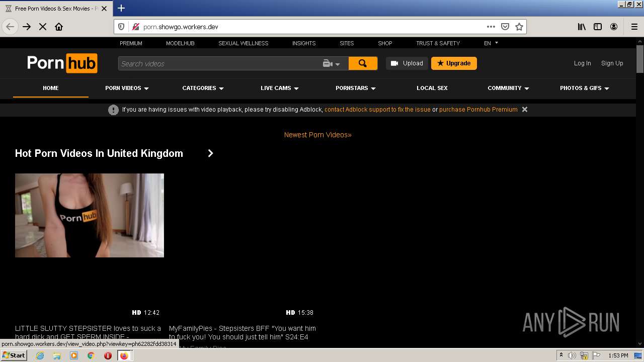
Task: Open the Insights top link
Action: [304, 43]
